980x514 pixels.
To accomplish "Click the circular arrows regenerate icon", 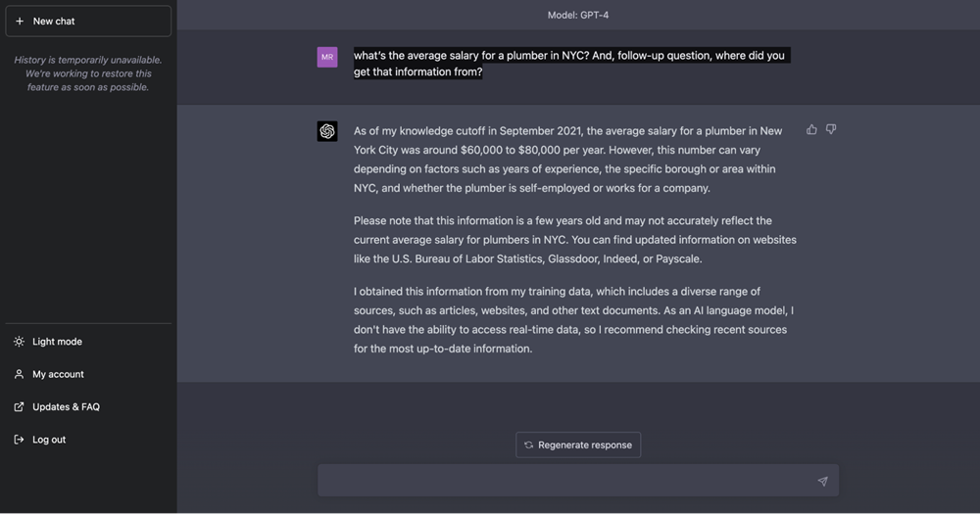I will coord(529,444).
